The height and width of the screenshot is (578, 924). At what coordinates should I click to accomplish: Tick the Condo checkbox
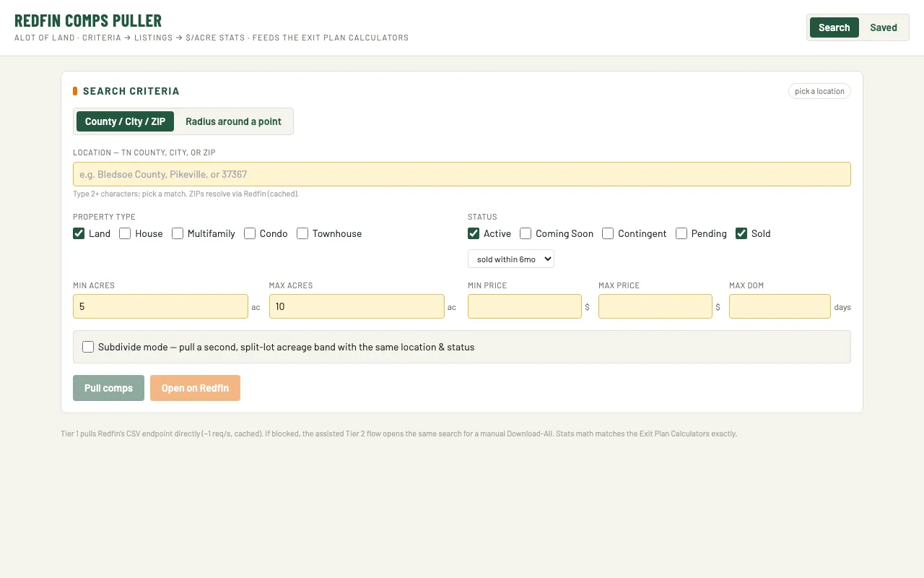(250, 233)
